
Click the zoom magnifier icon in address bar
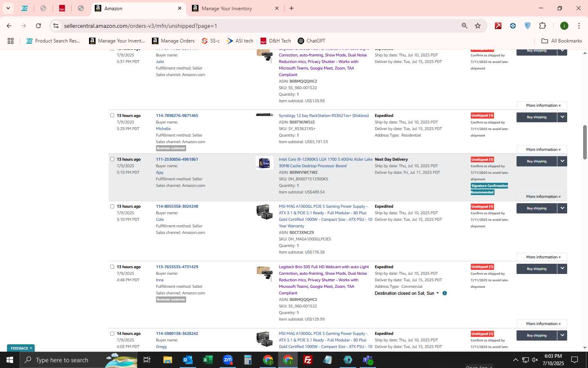click(x=464, y=26)
